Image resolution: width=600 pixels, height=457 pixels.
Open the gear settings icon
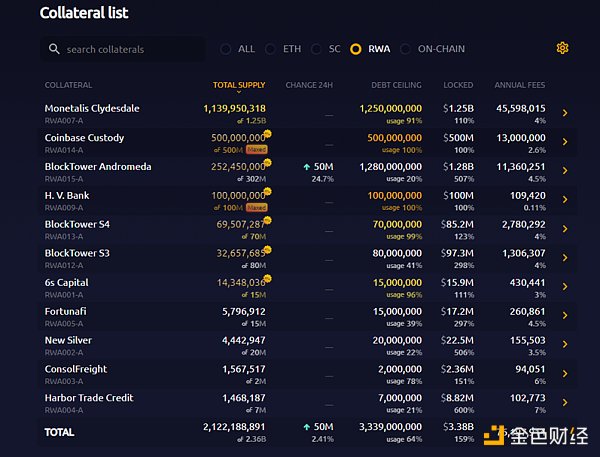pyautogui.click(x=563, y=48)
